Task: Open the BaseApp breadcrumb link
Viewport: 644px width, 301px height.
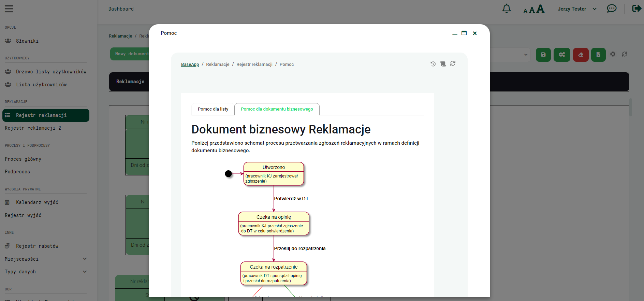Action: pos(190,64)
